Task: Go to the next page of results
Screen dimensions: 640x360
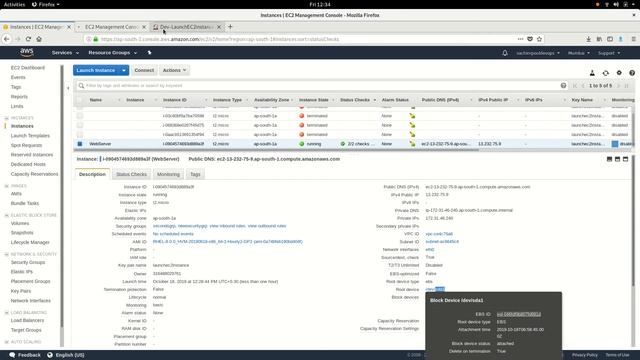Action: tap(618, 86)
